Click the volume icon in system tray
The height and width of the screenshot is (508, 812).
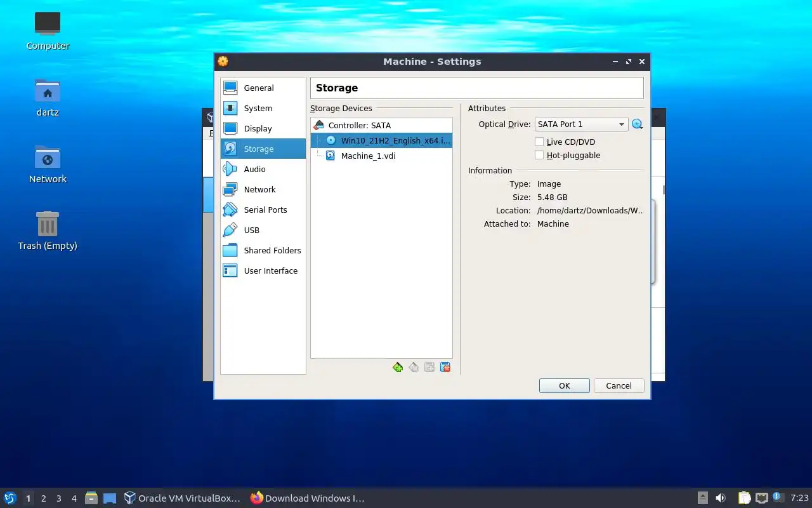(x=721, y=498)
